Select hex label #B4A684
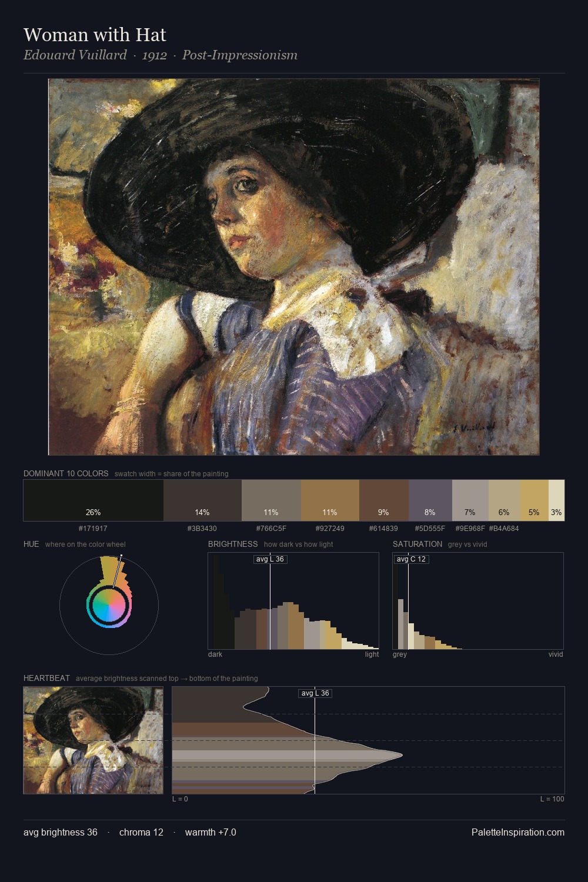The image size is (588, 882). point(504,529)
